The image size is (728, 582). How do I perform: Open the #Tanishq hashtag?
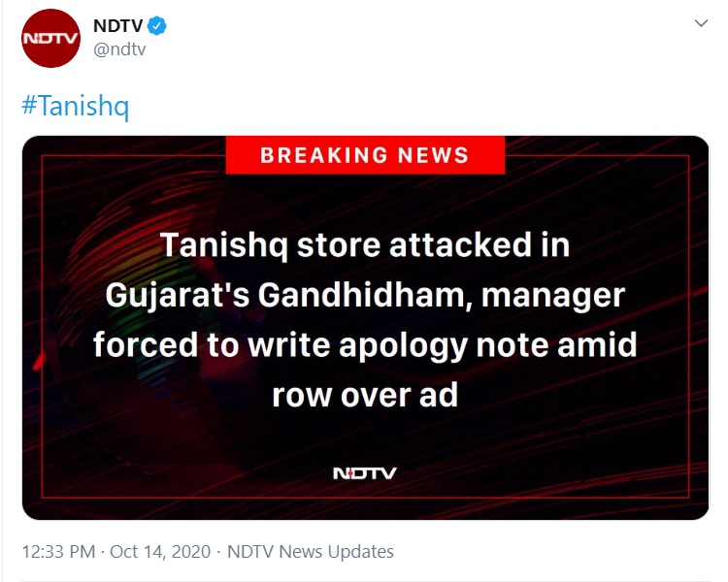pos(75,105)
